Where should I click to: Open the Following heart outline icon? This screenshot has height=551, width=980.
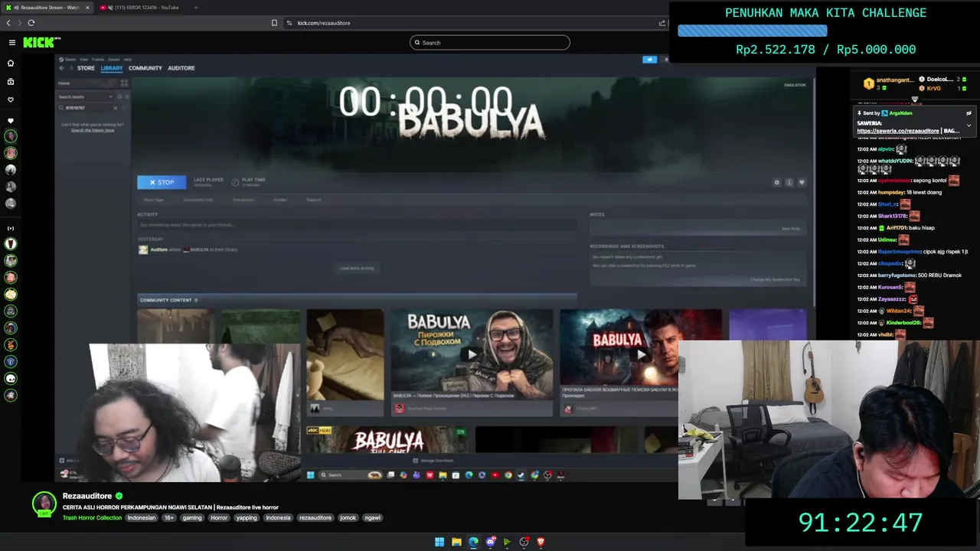pyautogui.click(x=11, y=99)
